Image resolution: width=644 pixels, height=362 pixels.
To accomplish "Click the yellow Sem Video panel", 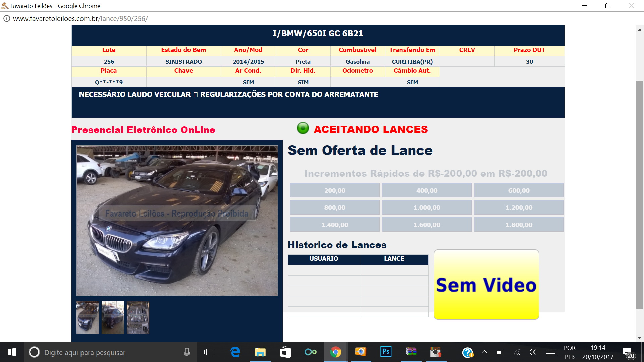I will pos(486,285).
